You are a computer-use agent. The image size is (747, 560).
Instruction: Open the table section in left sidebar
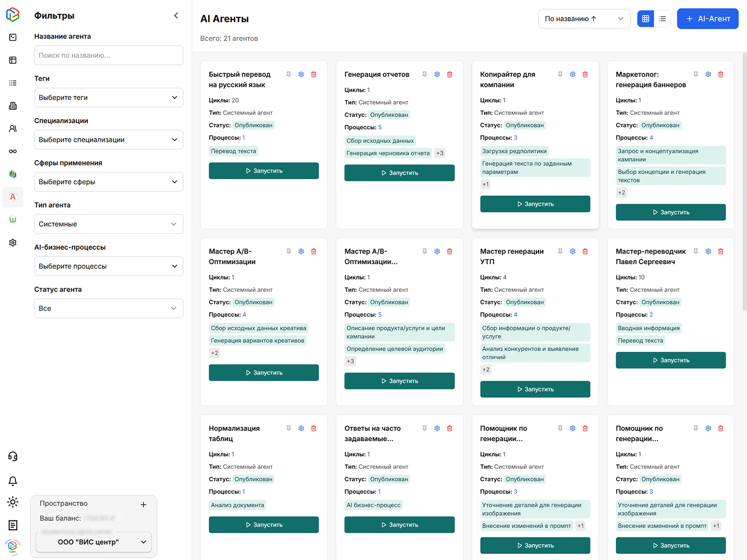(13, 60)
